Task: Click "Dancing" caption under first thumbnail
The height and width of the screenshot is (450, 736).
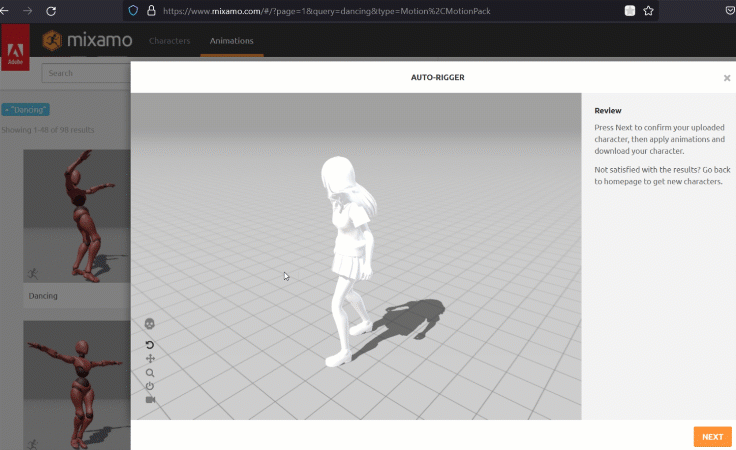Action: click(x=43, y=296)
